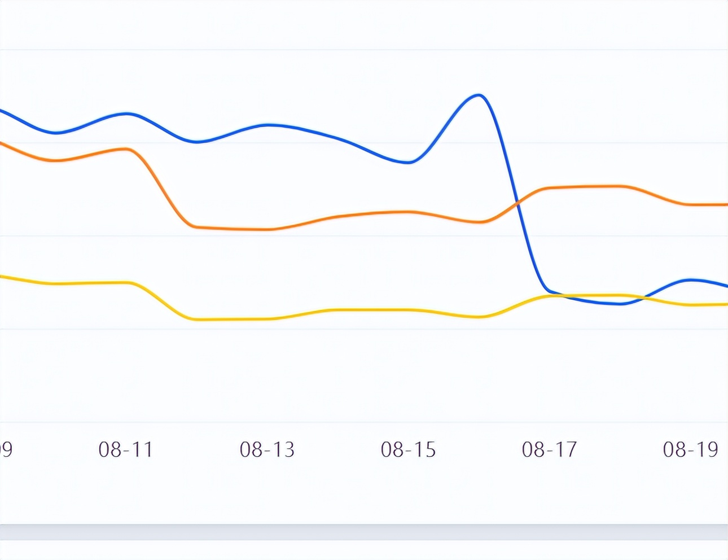Click the 08-15 date label on axis
The image size is (728, 560).
[408, 449]
